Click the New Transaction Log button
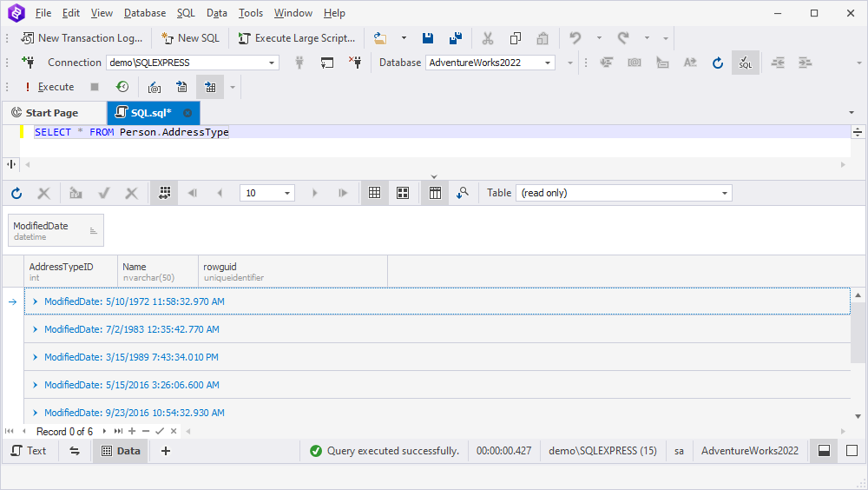This screenshot has width=868, height=490. coord(82,38)
